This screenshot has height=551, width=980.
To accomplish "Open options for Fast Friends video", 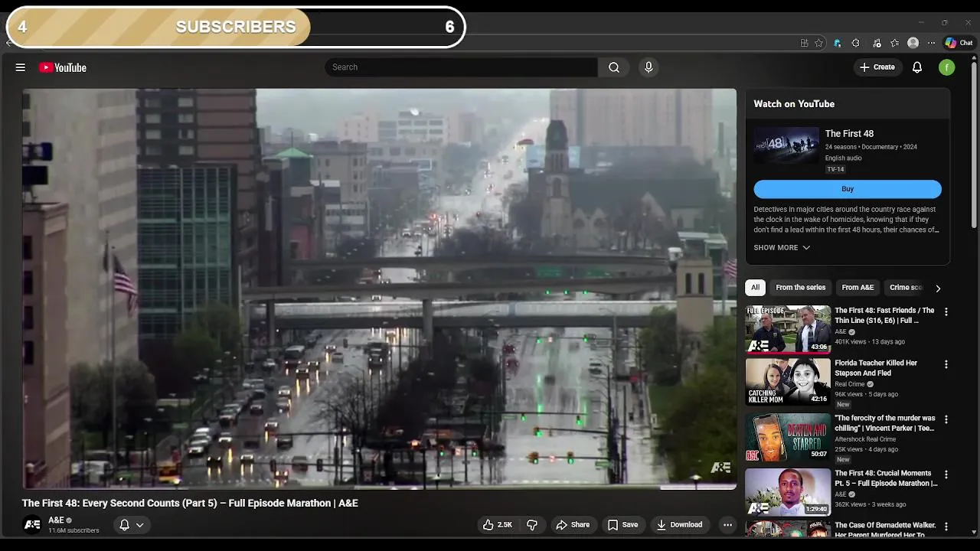I will coord(946,312).
